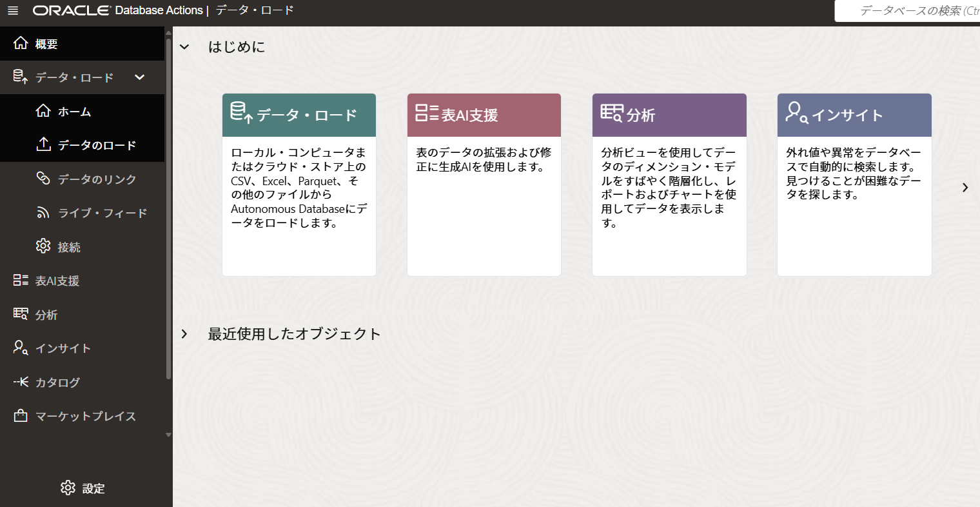Image resolution: width=980 pixels, height=507 pixels.
Task: Click the データ・ロード page title in header
Action: (255, 10)
